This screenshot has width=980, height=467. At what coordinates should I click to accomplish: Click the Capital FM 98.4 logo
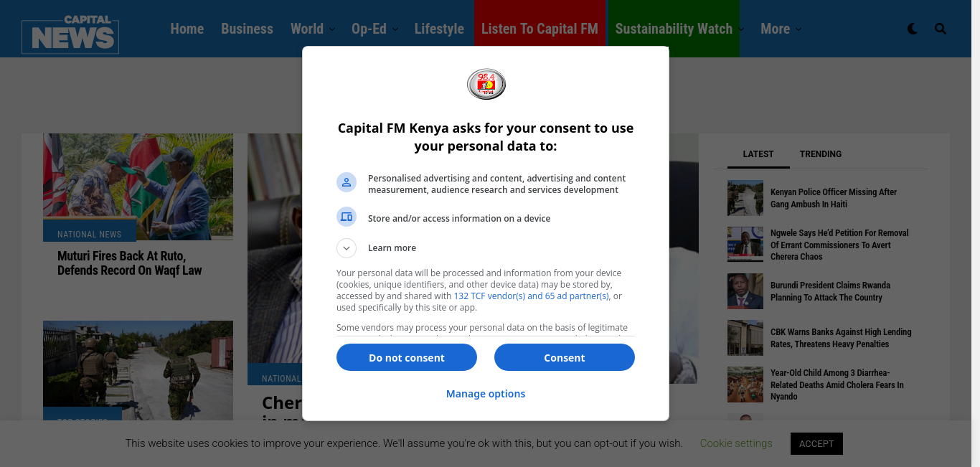tap(486, 84)
